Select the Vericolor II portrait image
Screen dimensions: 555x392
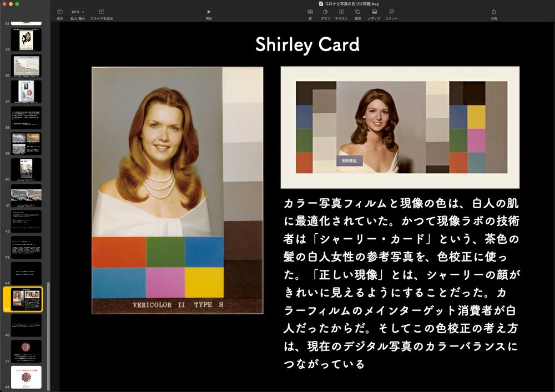click(x=178, y=190)
